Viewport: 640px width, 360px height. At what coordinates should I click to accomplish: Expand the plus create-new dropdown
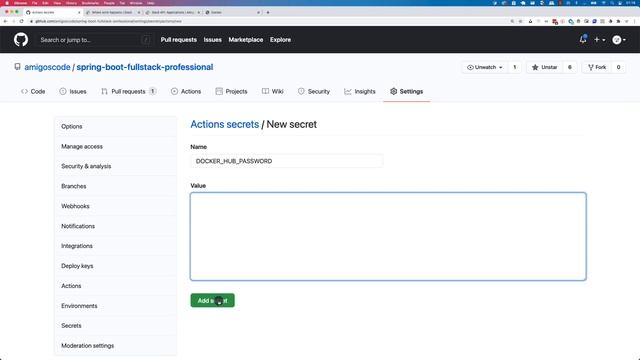(599, 40)
